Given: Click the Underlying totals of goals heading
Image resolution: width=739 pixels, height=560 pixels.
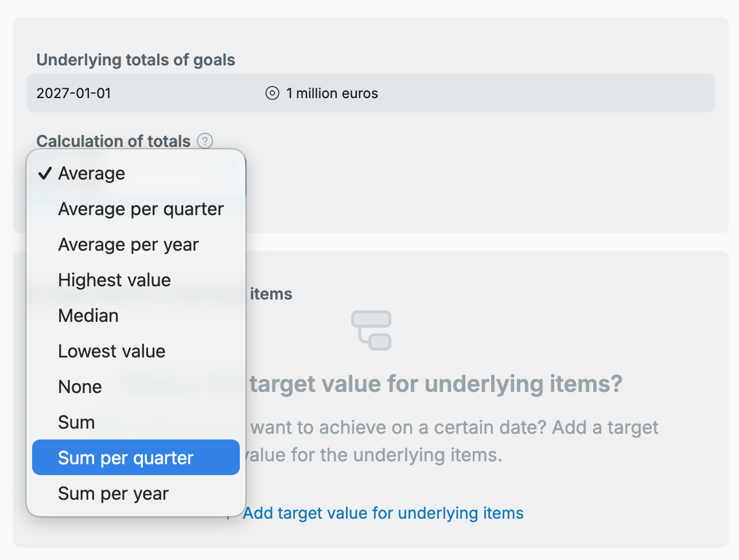Looking at the screenshot, I should (136, 60).
